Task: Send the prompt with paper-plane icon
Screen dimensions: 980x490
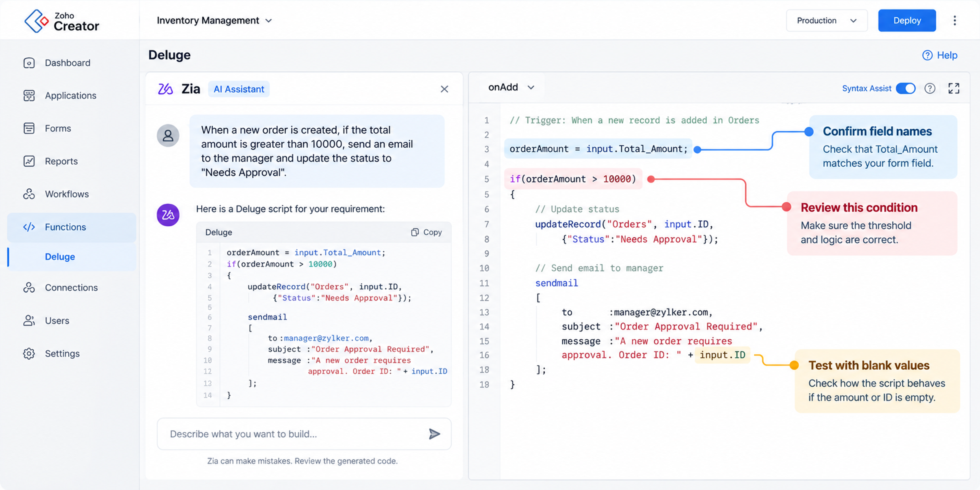Action: [x=434, y=434]
